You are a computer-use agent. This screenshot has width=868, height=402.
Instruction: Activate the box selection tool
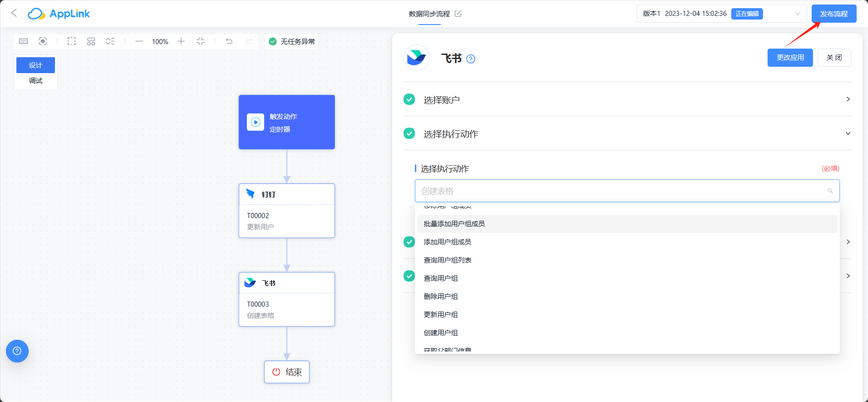(x=72, y=41)
